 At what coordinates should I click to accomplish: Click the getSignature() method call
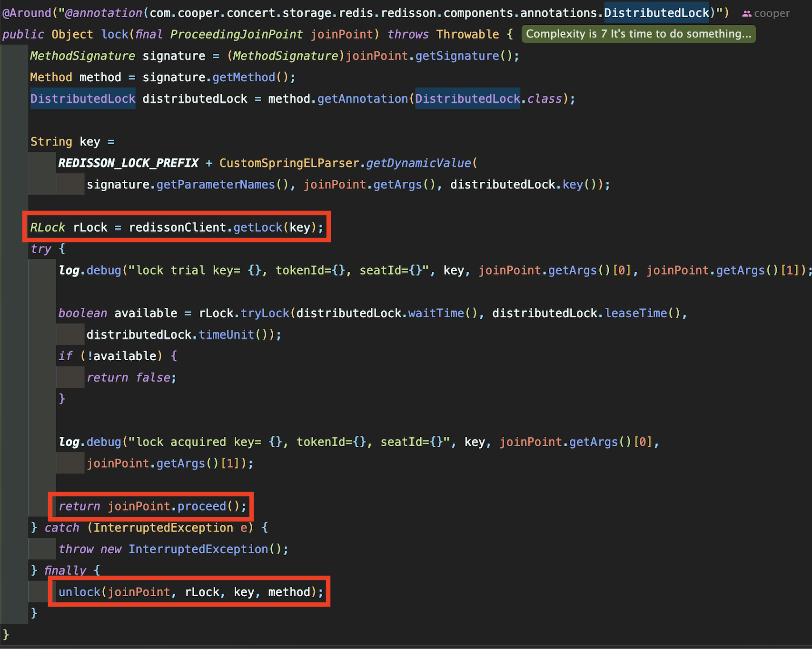(x=464, y=56)
